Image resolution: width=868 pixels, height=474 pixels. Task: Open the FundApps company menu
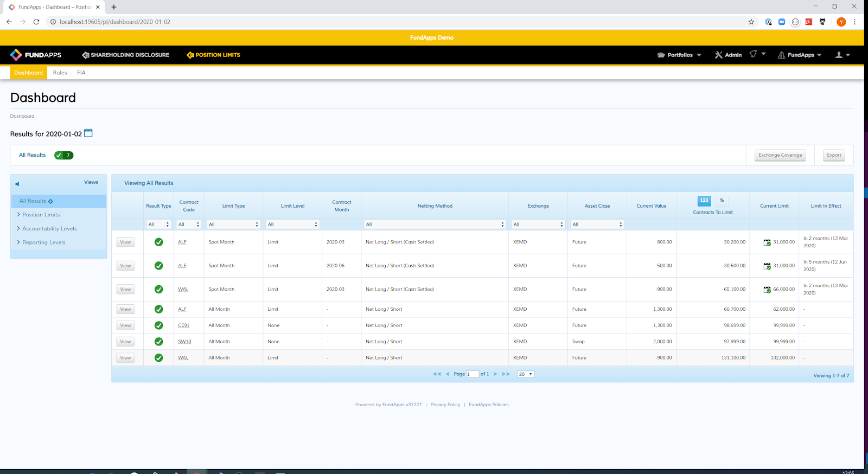(x=800, y=55)
